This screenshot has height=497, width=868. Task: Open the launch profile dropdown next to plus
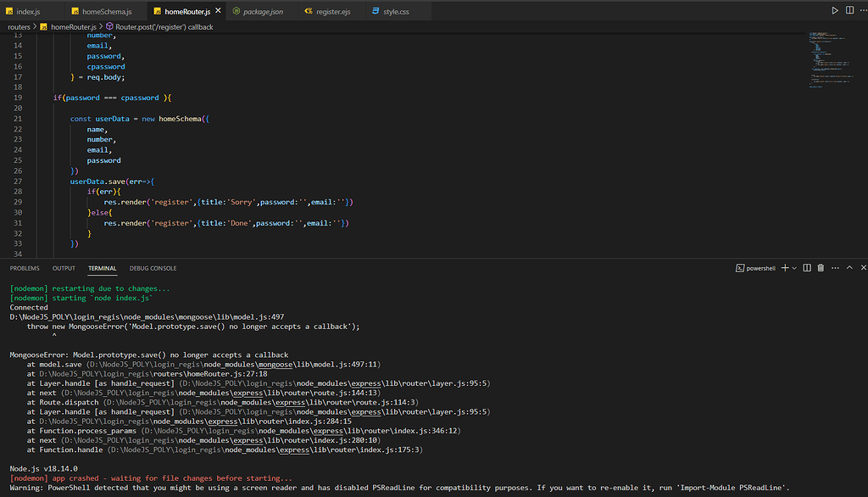[794, 268]
